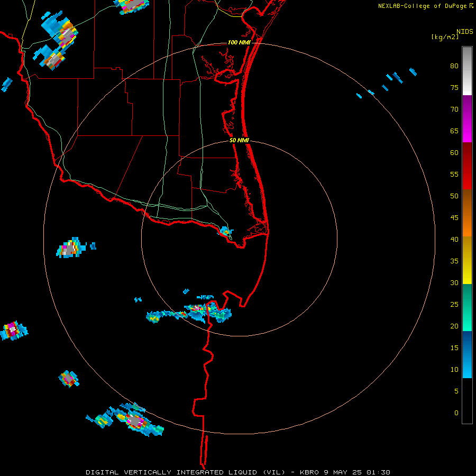The height and width of the screenshot is (476, 476).
Task: Click the 70 value on the color scale
Action: click(454, 109)
